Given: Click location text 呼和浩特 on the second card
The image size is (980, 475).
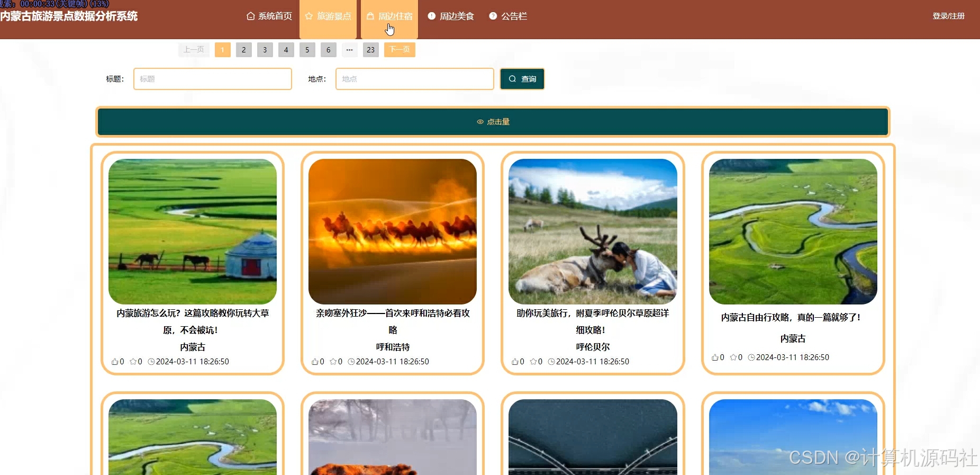Looking at the screenshot, I should click(x=393, y=347).
